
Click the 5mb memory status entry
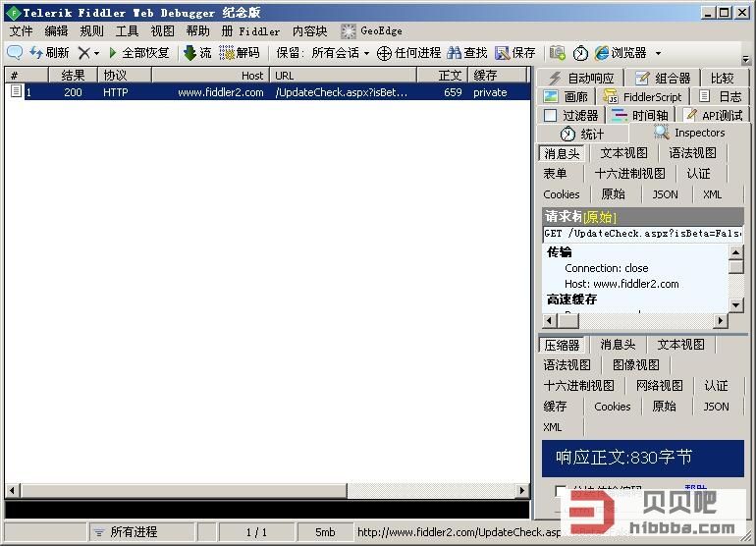pyautogui.click(x=324, y=532)
